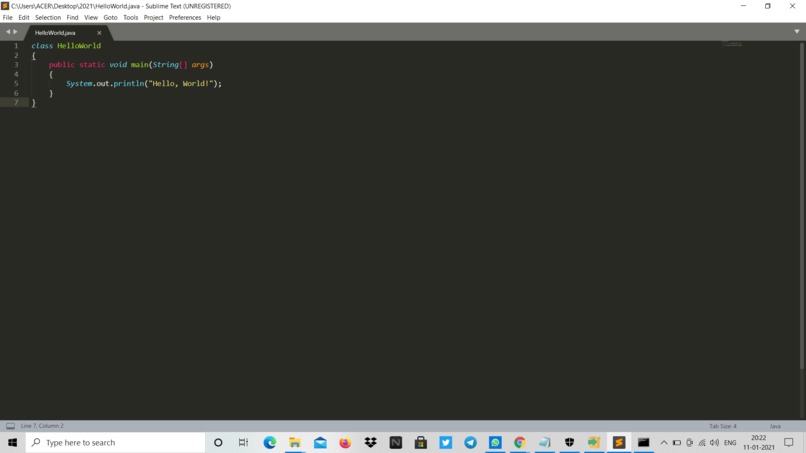
Task: Open the tab list dropdown arrow
Action: (x=797, y=32)
